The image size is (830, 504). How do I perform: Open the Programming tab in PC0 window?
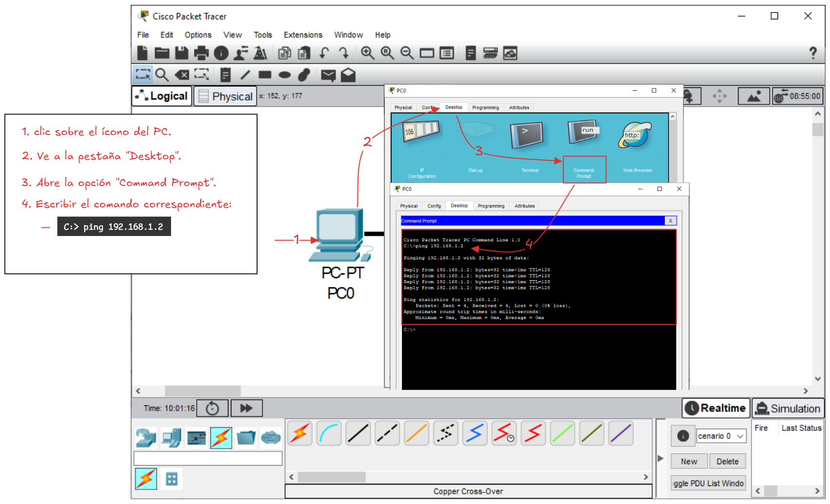(491, 206)
